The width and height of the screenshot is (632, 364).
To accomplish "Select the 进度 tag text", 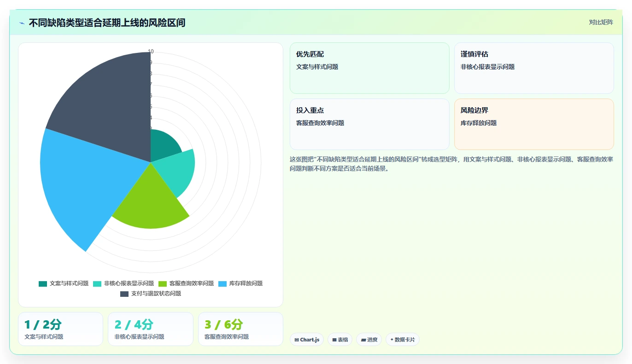I will (x=372, y=340).
